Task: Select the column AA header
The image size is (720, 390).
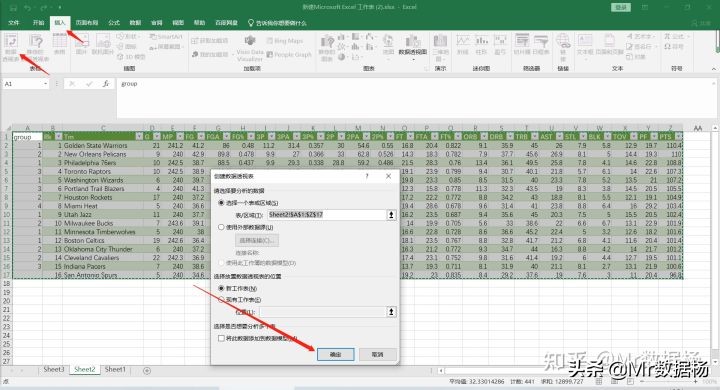Action: [x=698, y=128]
